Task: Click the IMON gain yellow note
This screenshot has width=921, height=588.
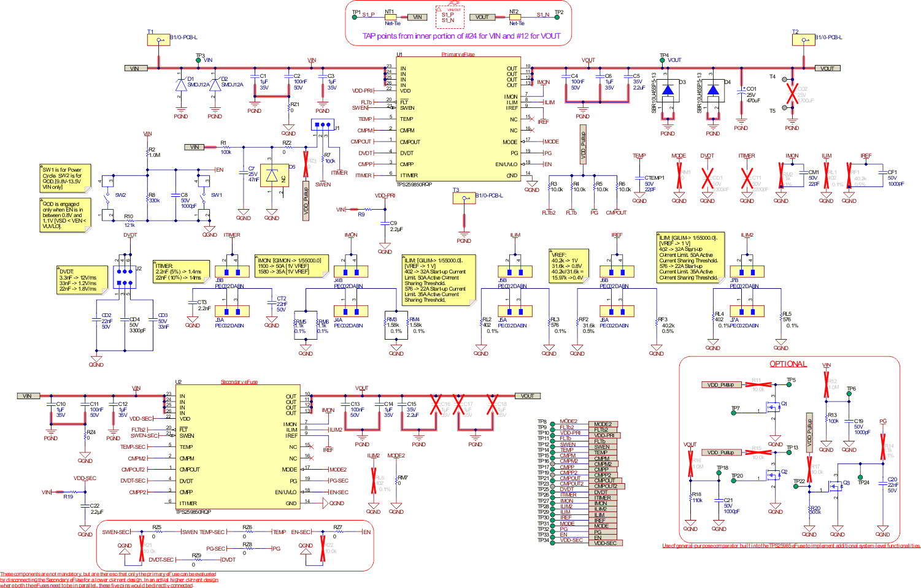Action: (291, 266)
